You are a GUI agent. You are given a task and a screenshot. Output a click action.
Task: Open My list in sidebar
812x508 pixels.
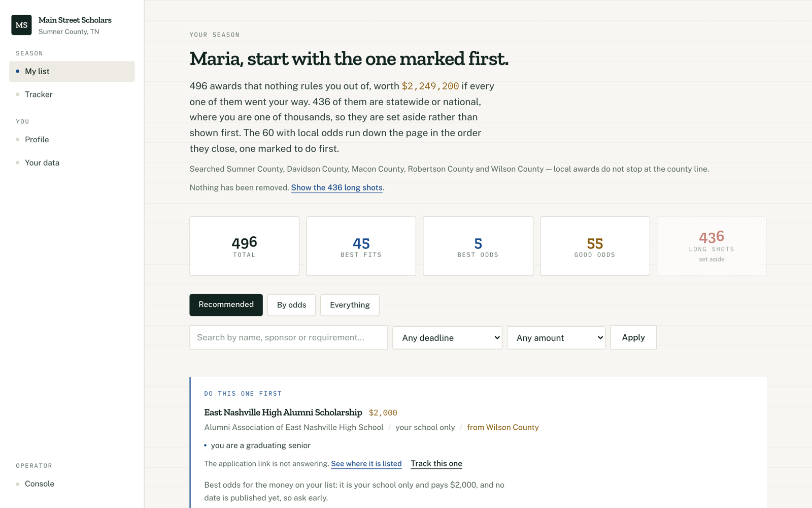pos(72,72)
